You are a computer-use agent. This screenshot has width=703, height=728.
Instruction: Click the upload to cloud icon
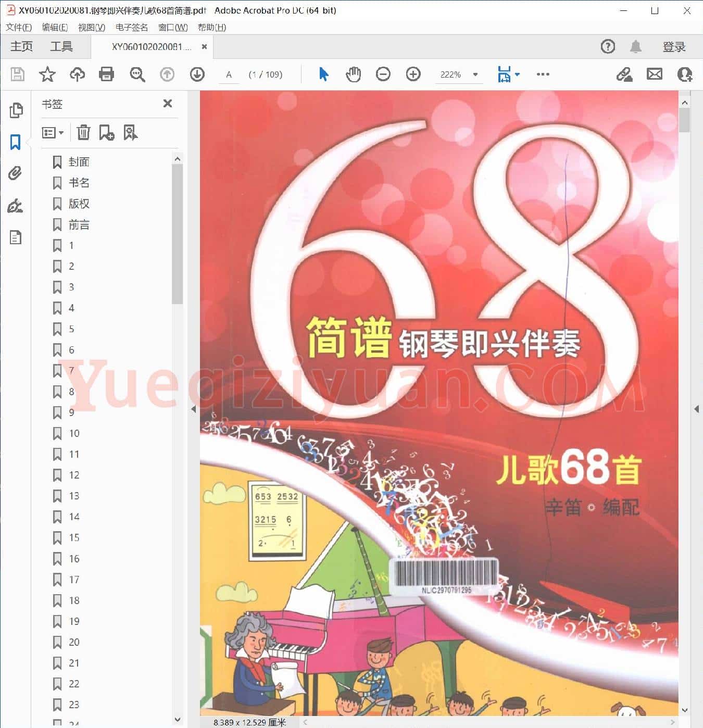point(77,74)
